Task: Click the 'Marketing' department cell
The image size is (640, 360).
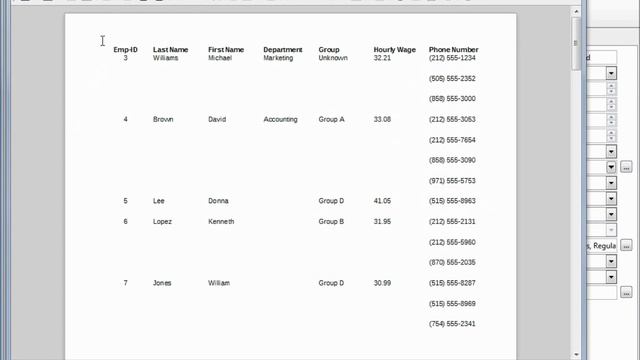Action: (x=278, y=58)
